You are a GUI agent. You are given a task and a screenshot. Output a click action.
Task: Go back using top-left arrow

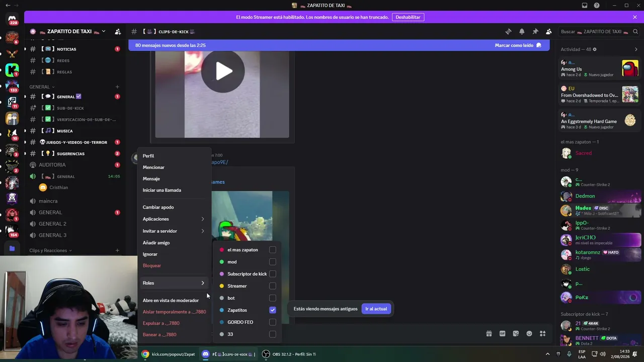(x=8, y=6)
